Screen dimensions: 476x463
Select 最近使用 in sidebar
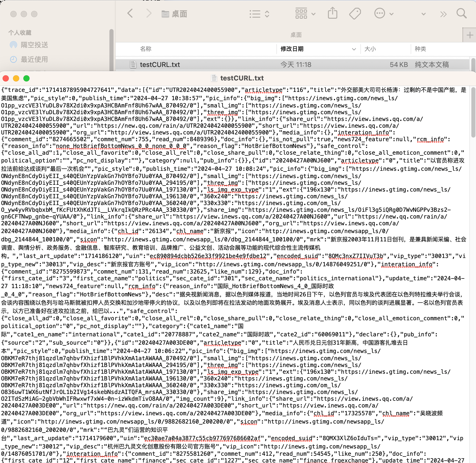pos(34,59)
